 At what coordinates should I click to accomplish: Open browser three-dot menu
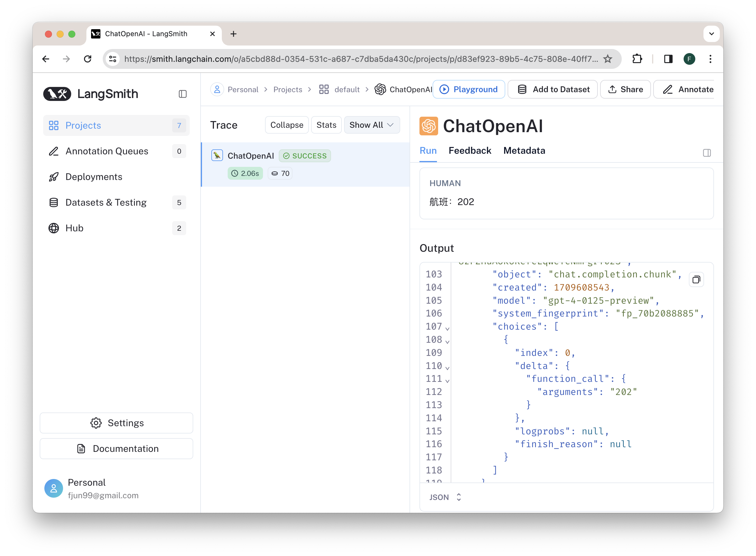710,59
